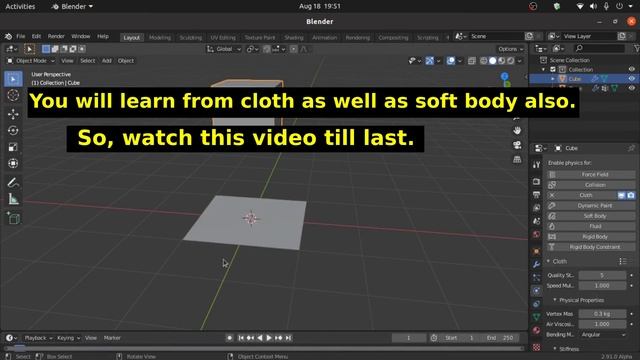Switch orthographic perspective grid icon
This screenshot has width=640, height=360.
(517, 159)
